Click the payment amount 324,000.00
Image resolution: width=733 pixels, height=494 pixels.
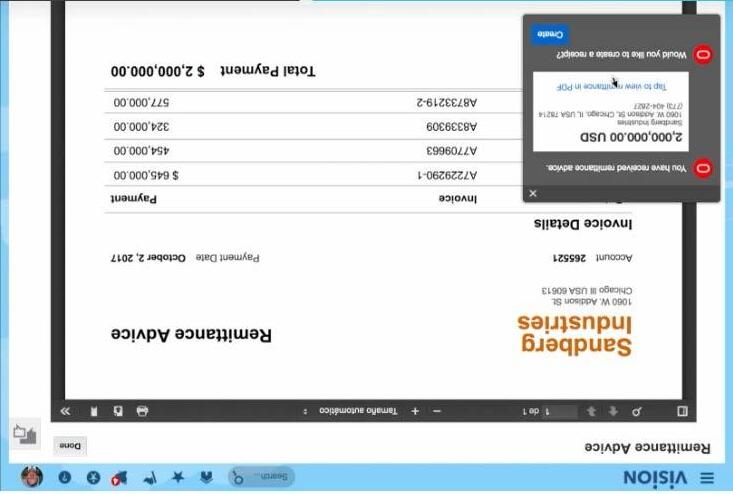tap(142, 127)
